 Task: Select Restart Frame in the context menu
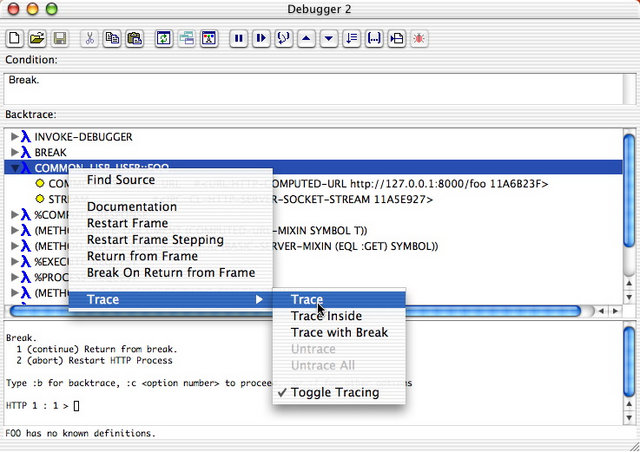171,223
